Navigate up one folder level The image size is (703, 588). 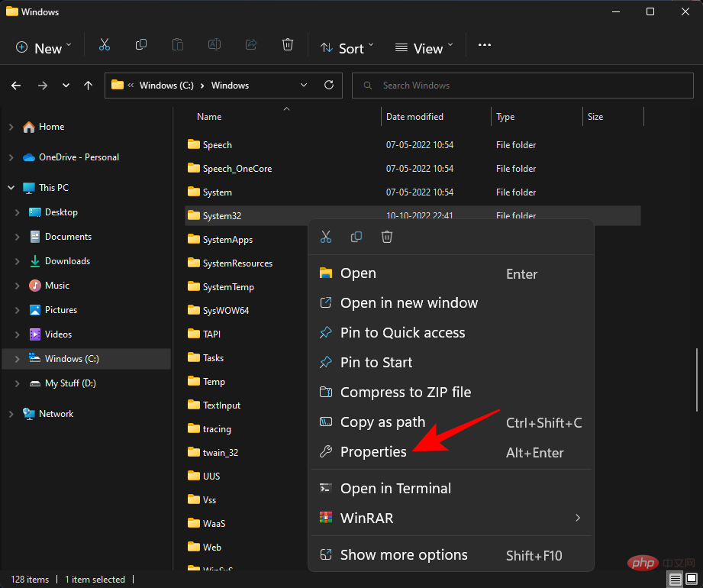tap(88, 86)
